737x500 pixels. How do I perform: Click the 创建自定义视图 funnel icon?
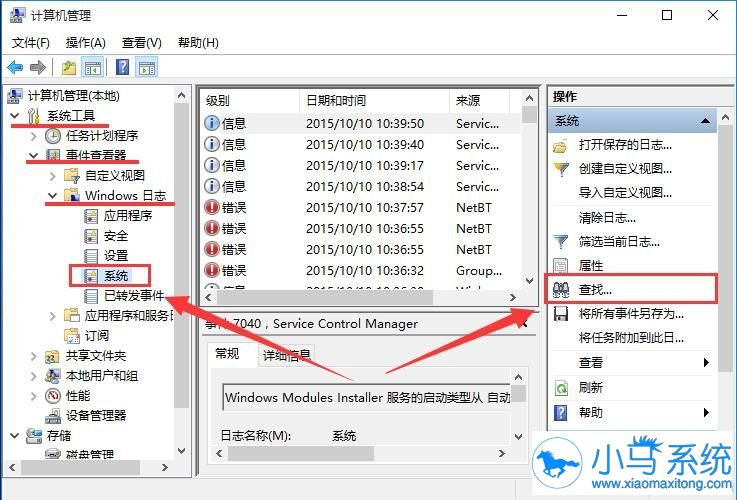[561, 169]
